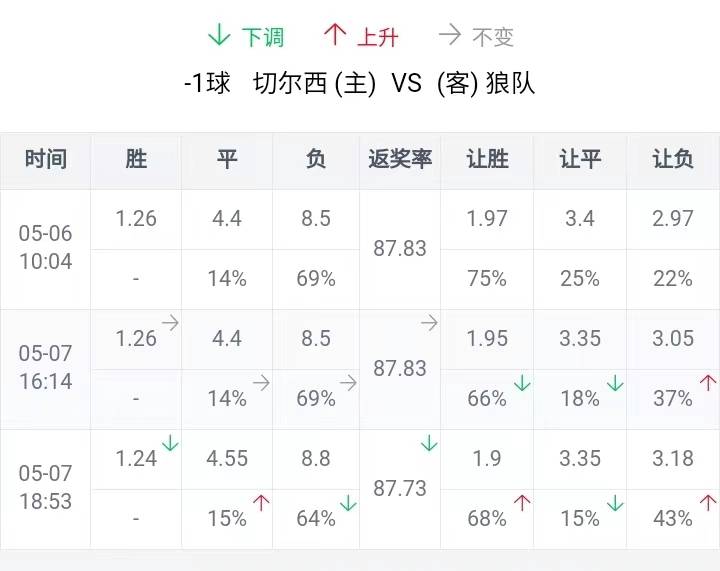This screenshot has height=571, width=720.
Task: Click the red 上升 up-arrow legend icon
Action: pyautogui.click(x=335, y=35)
